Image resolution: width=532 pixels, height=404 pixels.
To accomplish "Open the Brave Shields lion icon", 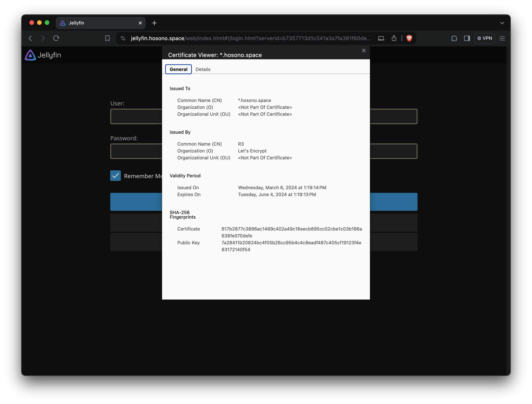I will tap(409, 38).
